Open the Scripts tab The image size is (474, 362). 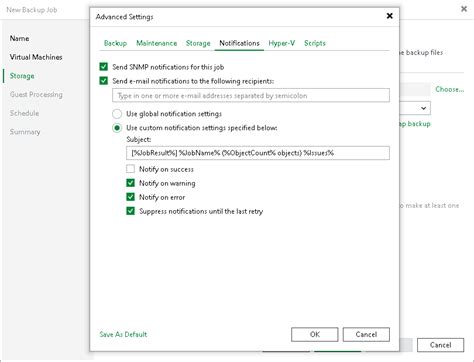click(x=315, y=43)
